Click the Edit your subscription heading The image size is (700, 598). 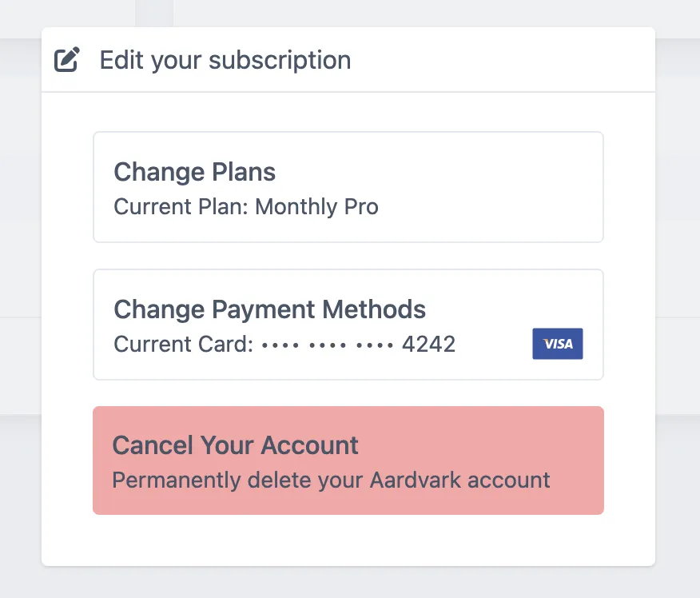pyautogui.click(x=225, y=59)
